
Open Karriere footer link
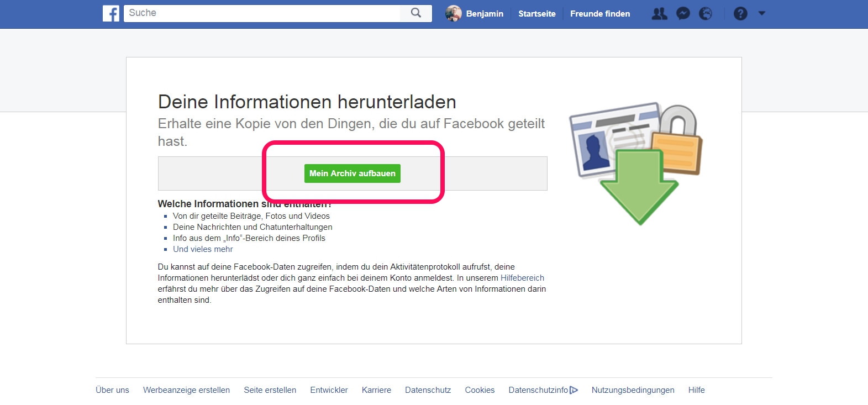tap(376, 390)
